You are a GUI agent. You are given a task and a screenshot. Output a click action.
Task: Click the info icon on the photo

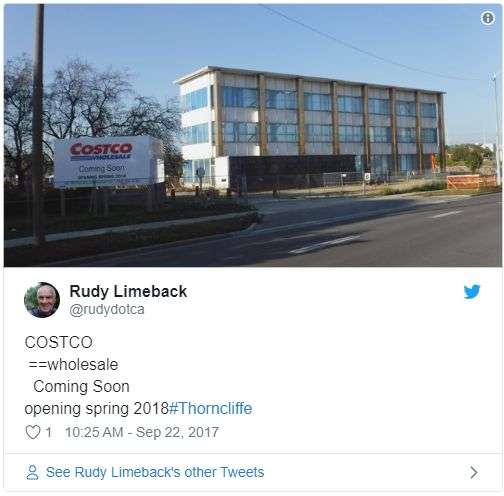point(488,18)
